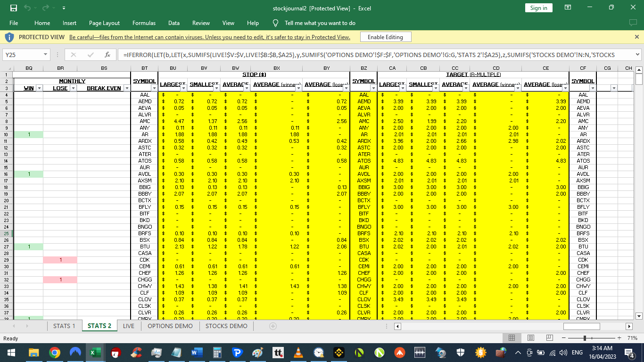Expand the Customize Quick Access Toolbar menu

tap(64, 8)
